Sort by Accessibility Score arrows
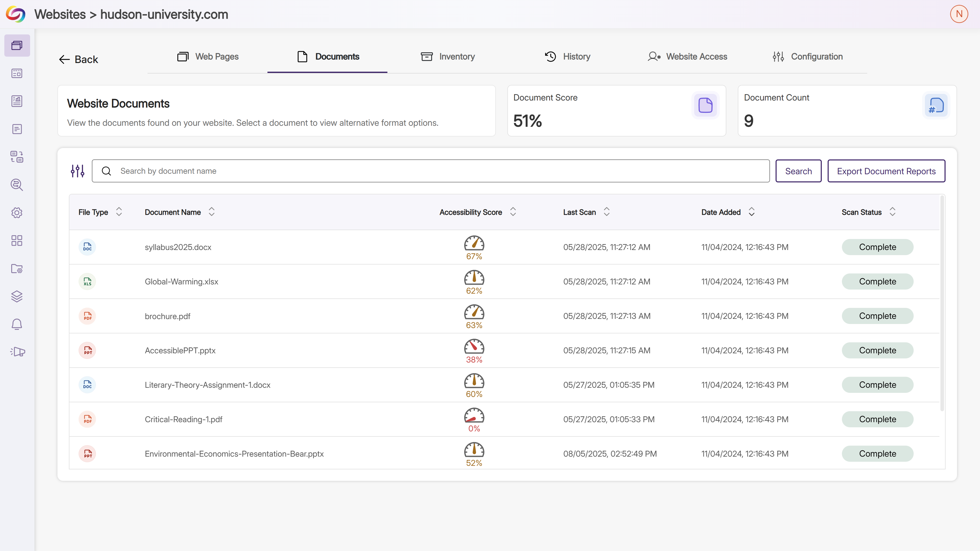 click(x=513, y=212)
